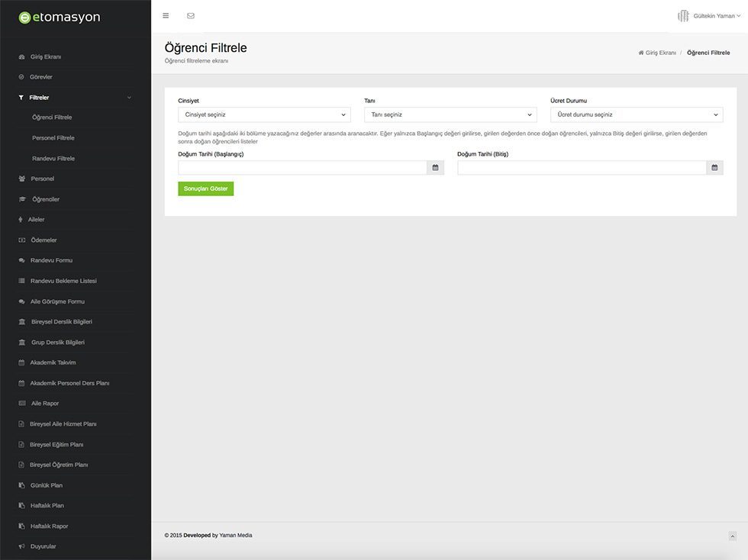Select Öğrenci Filtrele in the sidebar
This screenshot has width=748, height=560.
tap(52, 117)
